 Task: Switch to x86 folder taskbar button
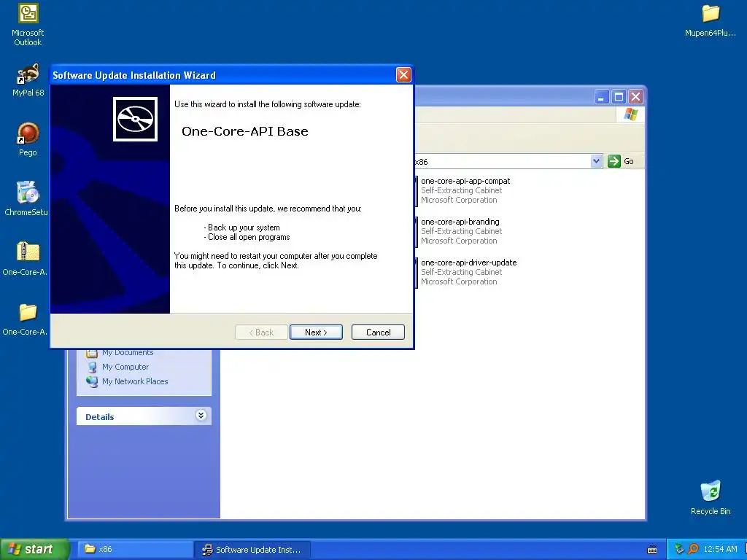click(x=134, y=549)
